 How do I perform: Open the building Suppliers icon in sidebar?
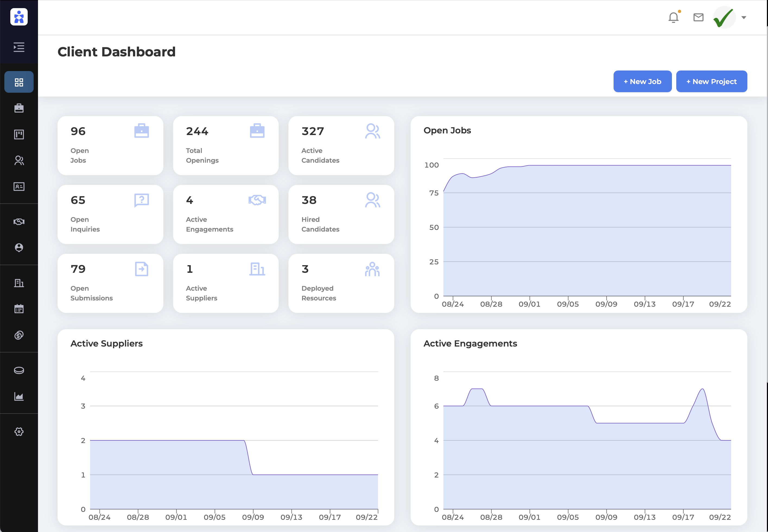coord(19,283)
